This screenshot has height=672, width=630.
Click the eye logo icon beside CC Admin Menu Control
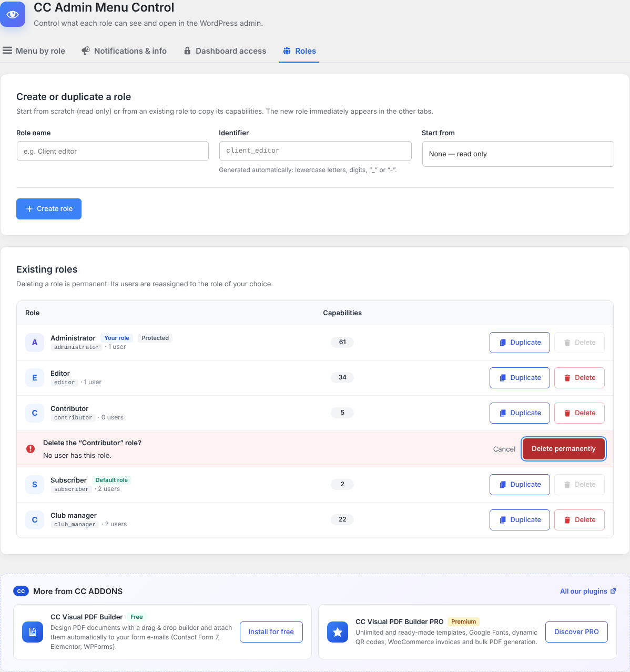click(13, 14)
